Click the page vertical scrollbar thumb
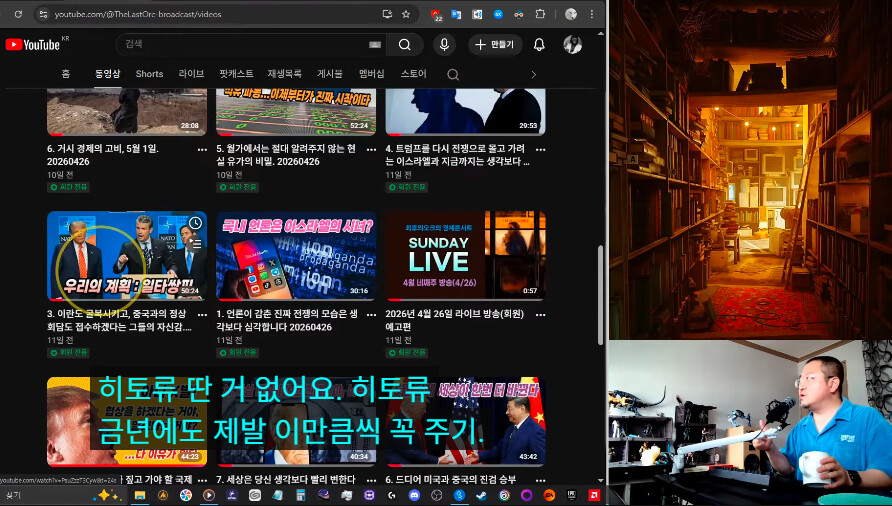Screen dimensions: 892x506 tap(601, 295)
